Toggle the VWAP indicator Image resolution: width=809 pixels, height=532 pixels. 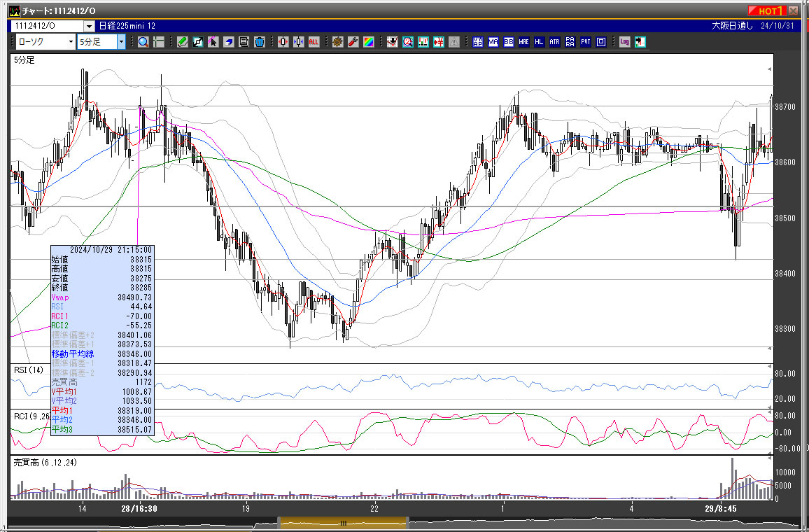pos(478,42)
